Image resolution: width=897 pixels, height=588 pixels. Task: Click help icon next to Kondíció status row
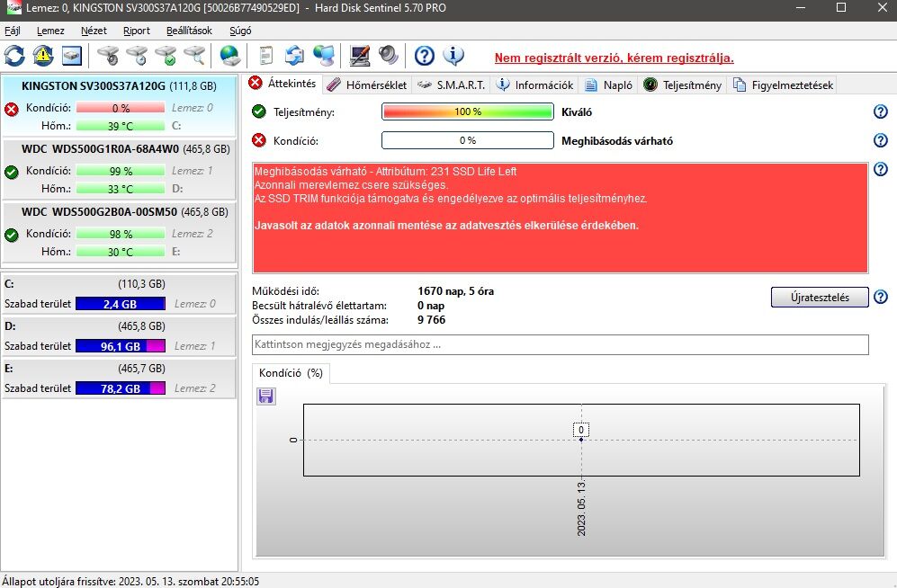pos(881,140)
